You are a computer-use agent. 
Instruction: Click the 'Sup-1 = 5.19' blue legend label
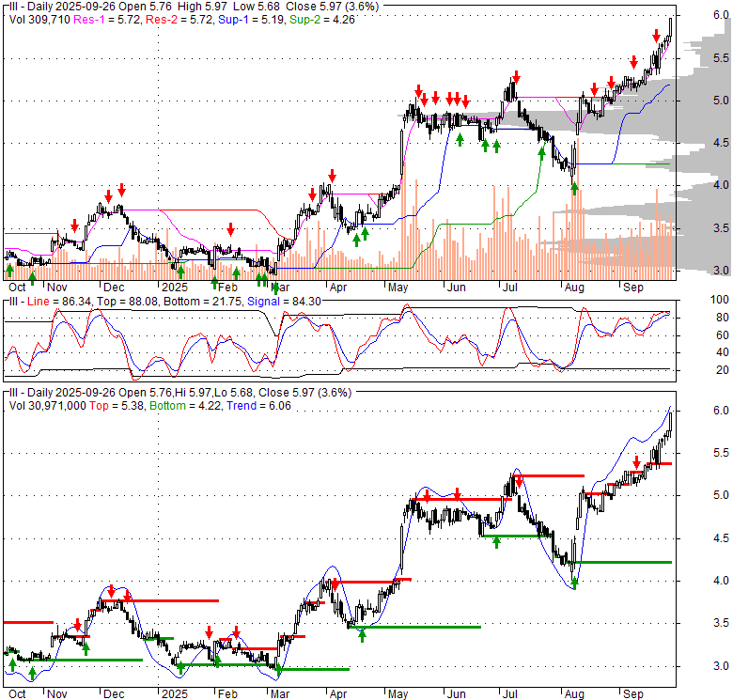tap(252, 20)
